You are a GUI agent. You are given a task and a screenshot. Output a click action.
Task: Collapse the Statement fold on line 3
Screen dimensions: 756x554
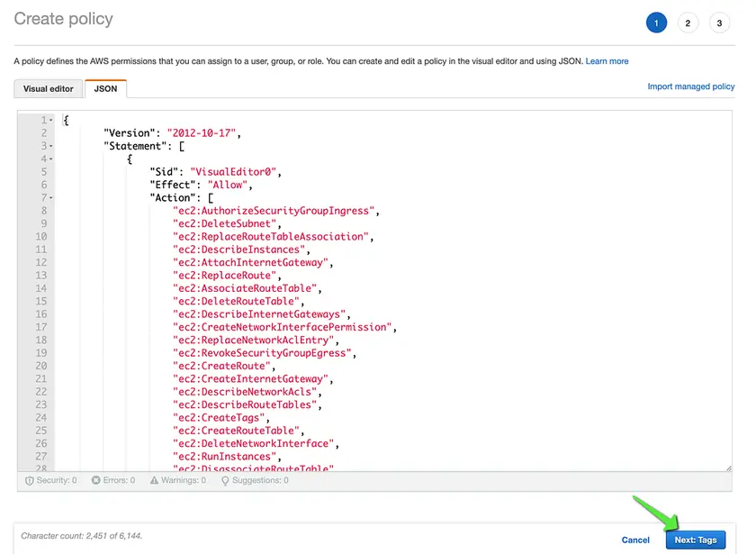(x=51, y=146)
